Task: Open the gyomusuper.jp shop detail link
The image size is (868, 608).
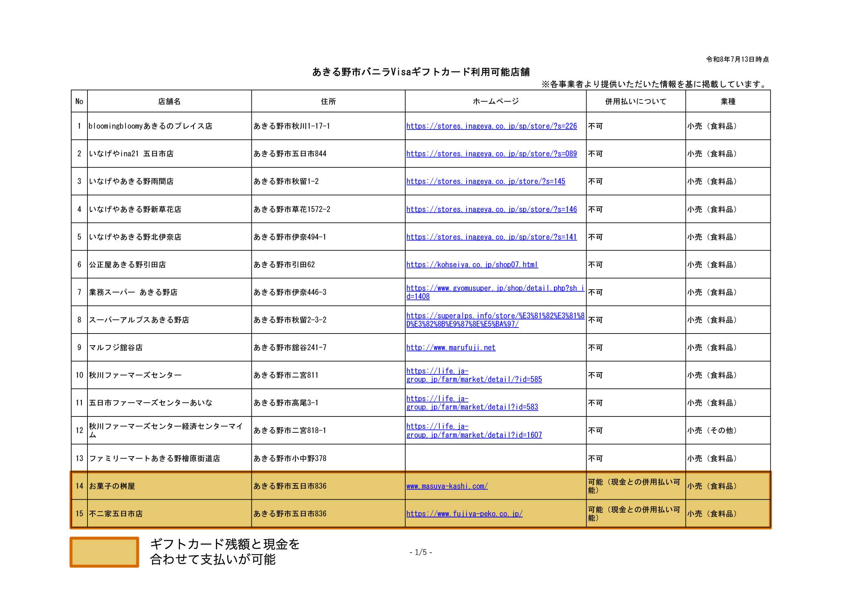Action: pos(495,292)
